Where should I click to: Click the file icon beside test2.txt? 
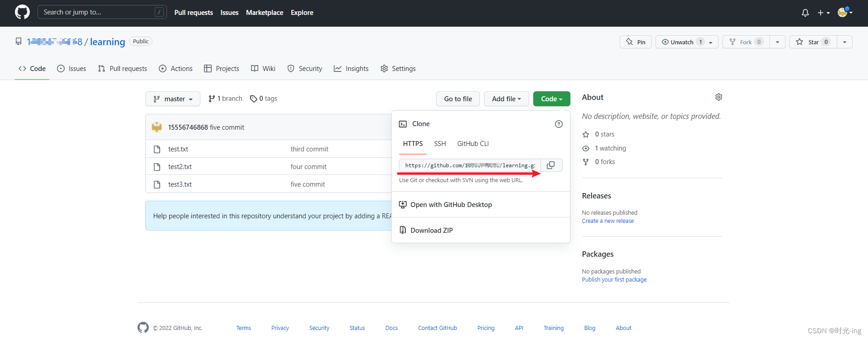pos(157,167)
